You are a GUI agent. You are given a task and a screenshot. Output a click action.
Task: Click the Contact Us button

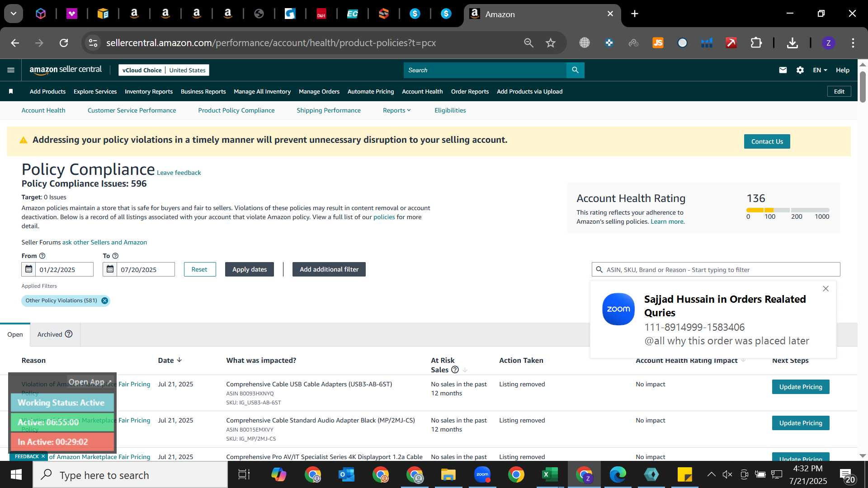(767, 141)
